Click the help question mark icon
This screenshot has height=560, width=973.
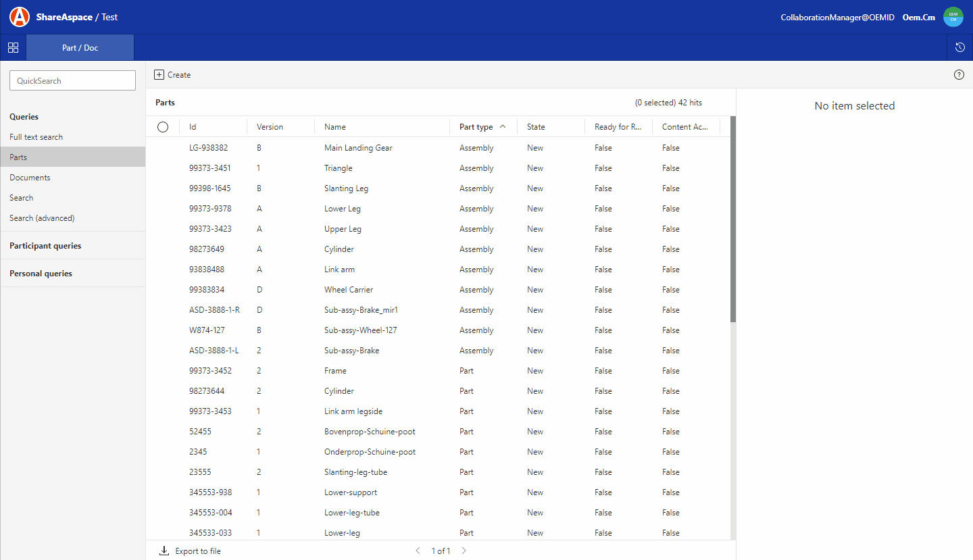(959, 75)
